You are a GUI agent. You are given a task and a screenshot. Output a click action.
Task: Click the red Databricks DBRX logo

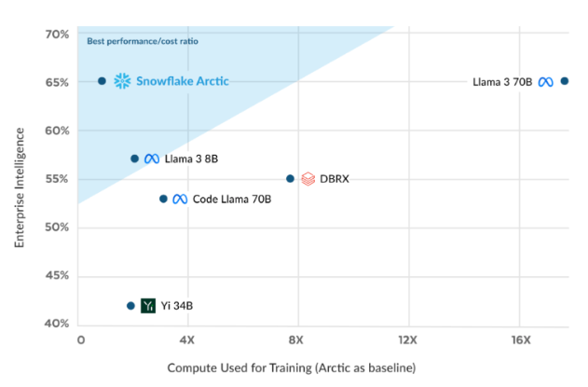[x=308, y=179]
